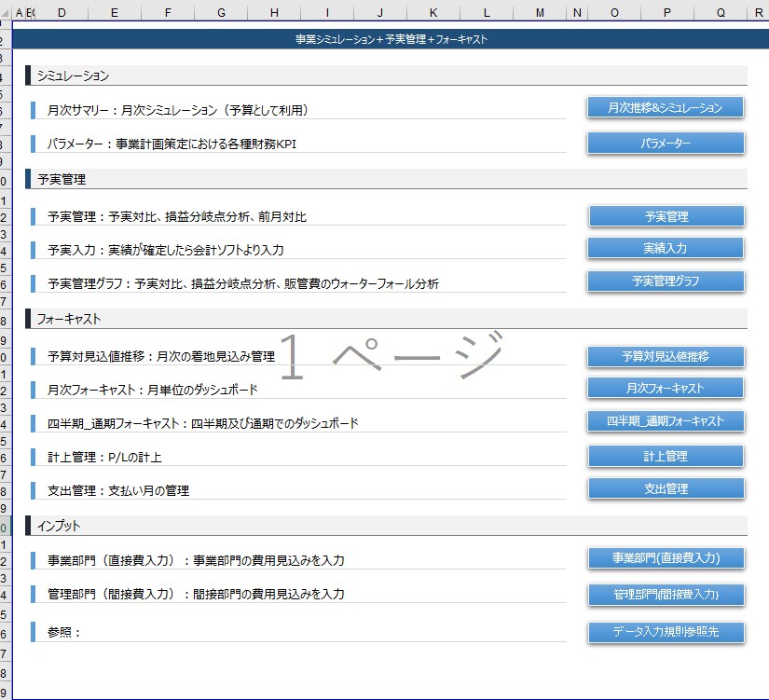Viewport: 769px width, 700px height.
Task: Click the 実績入力 button
Action: tap(665, 248)
